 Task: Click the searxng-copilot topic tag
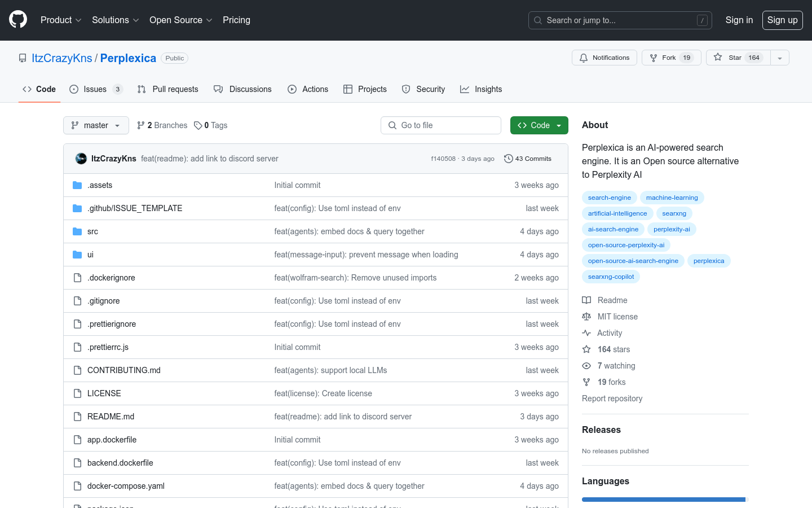pyautogui.click(x=611, y=277)
